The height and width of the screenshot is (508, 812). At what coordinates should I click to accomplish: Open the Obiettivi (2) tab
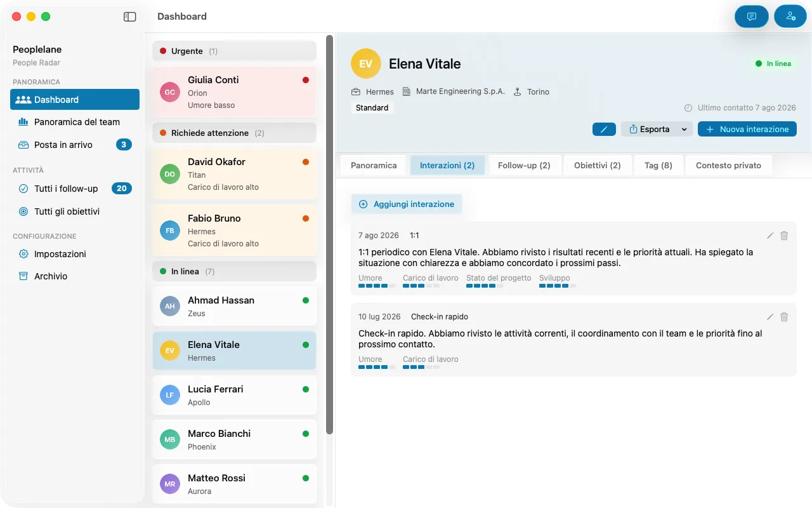point(598,165)
